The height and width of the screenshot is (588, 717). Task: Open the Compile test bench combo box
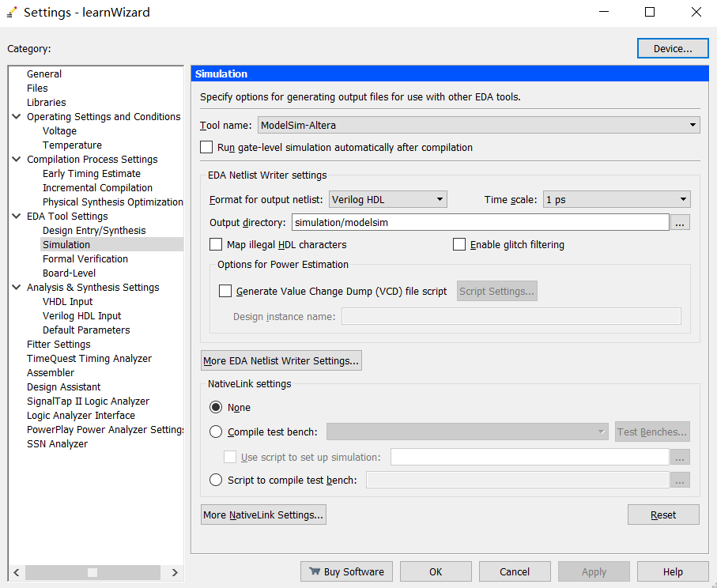tap(467, 432)
